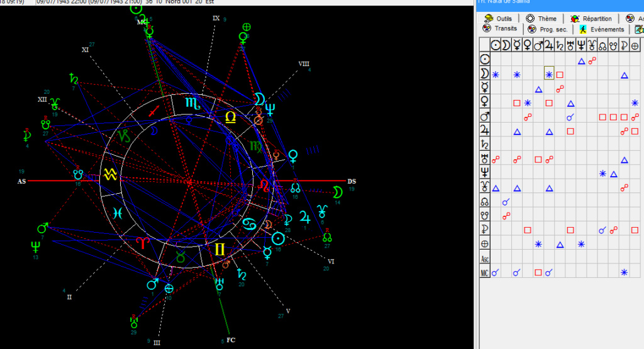
Task: Click the Mercury column header glyph
Action: tap(517, 45)
